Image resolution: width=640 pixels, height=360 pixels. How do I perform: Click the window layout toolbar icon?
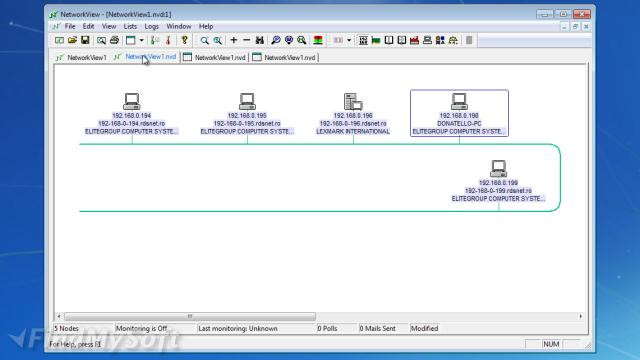[131, 40]
